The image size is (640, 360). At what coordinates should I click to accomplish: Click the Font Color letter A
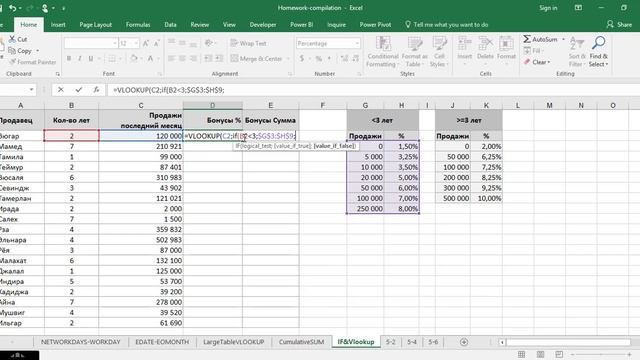(x=150, y=59)
